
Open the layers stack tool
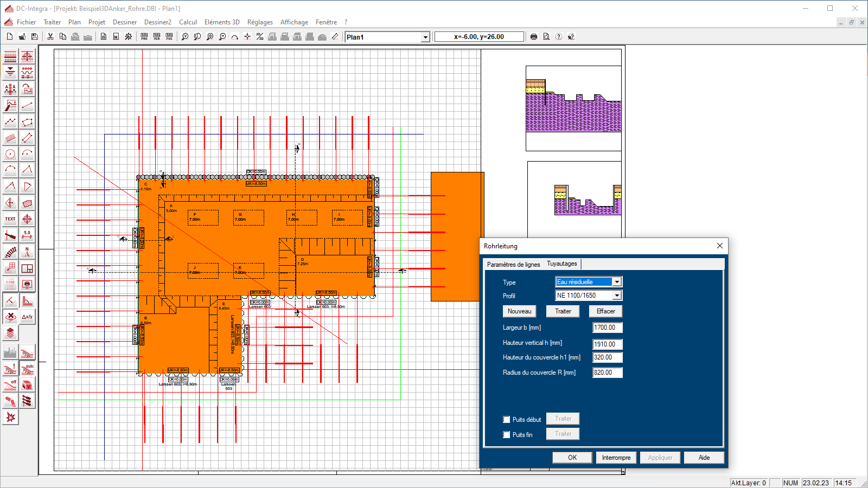tap(10, 333)
